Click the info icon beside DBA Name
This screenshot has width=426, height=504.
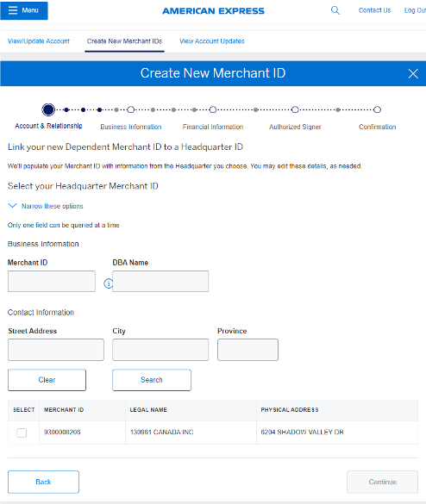coord(108,283)
